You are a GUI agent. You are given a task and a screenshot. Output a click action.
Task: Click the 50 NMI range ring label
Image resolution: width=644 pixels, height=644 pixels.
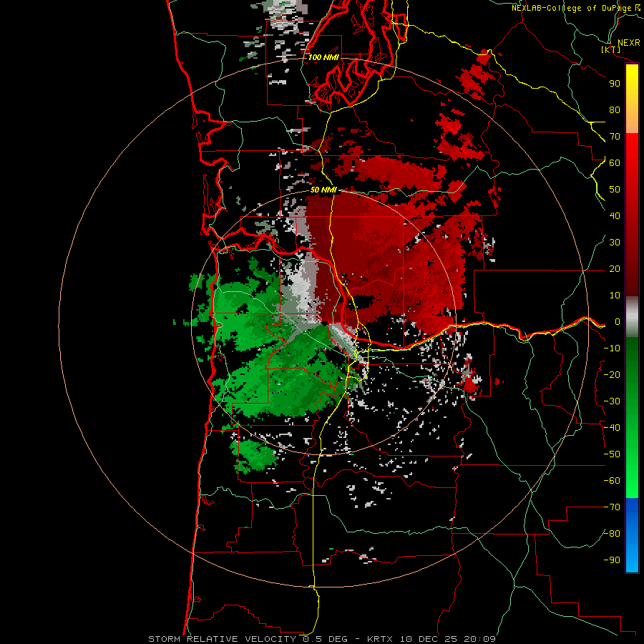coord(323,190)
